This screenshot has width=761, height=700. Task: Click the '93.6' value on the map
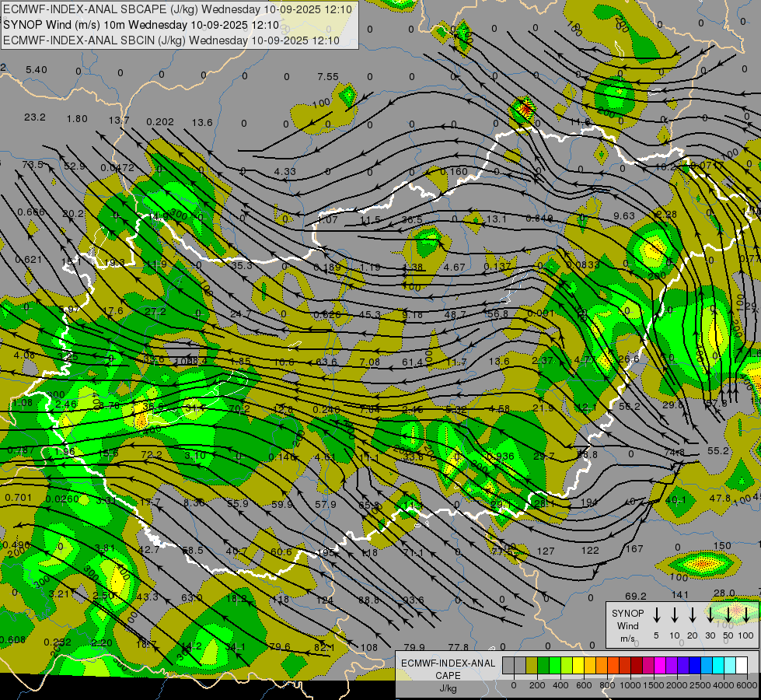click(414, 600)
